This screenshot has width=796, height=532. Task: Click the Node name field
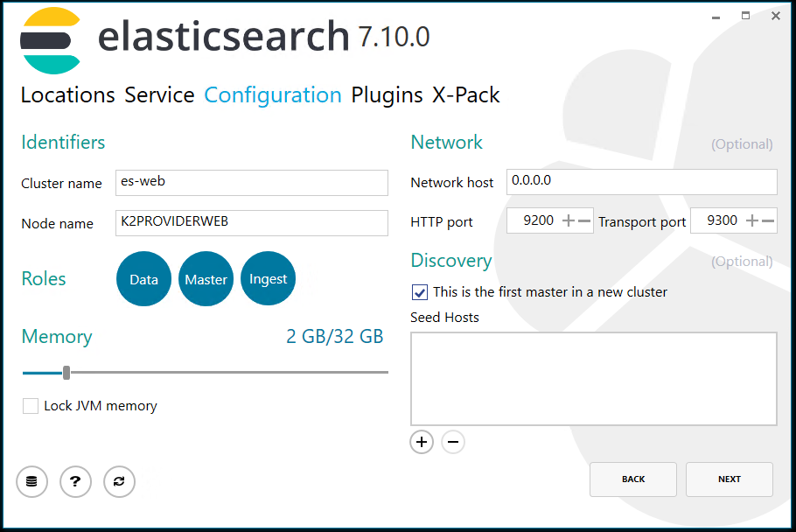pyautogui.click(x=252, y=223)
